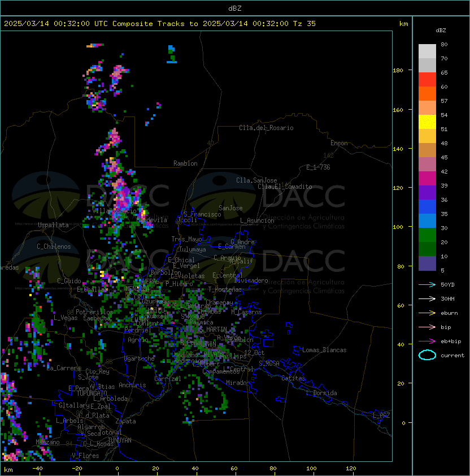Click the 'Agrelo' map label
This screenshot has height=476, width=470.
[138, 340]
